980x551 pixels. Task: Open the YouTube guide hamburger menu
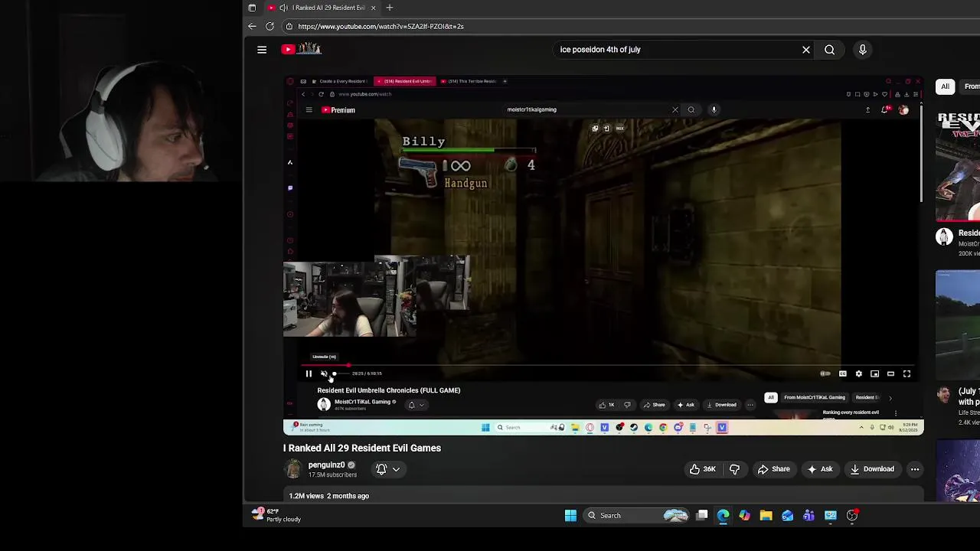pyautogui.click(x=262, y=50)
